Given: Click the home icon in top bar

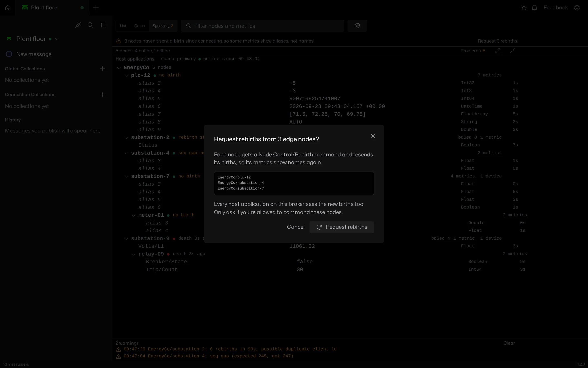Looking at the screenshot, I should [8, 8].
